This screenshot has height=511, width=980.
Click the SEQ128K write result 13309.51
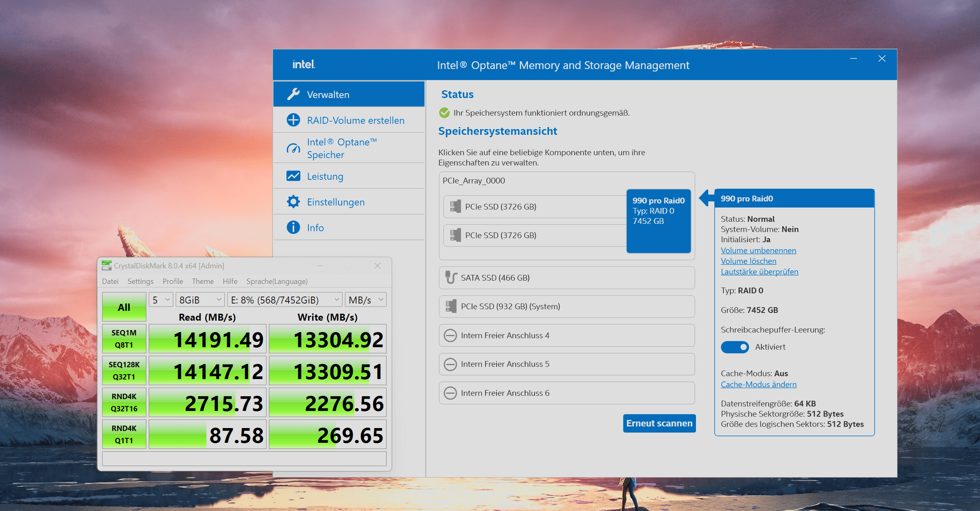tap(328, 370)
